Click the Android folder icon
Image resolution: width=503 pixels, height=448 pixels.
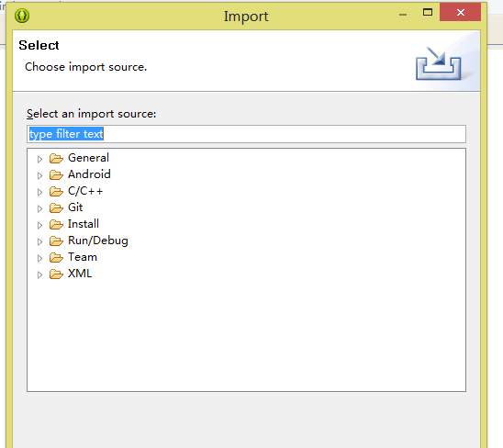tap(56, 175)
